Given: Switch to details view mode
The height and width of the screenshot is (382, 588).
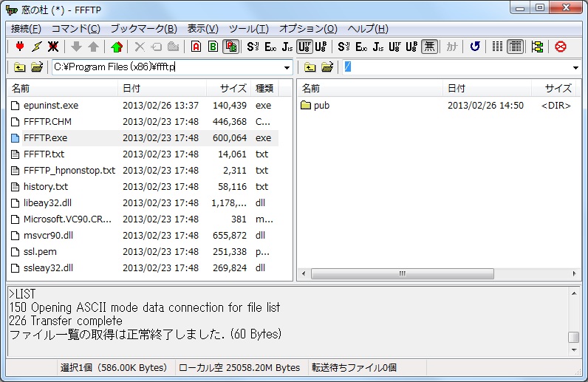Looking at the screenshot, I should point(516,47).
